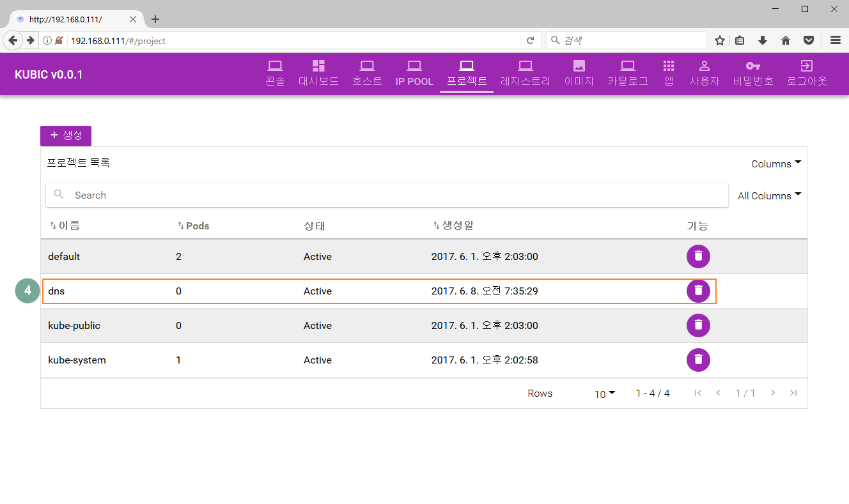This screenshot has height=504, width=849.
Task: Click the 'kube-public' project name
Action: click(74, 326)
